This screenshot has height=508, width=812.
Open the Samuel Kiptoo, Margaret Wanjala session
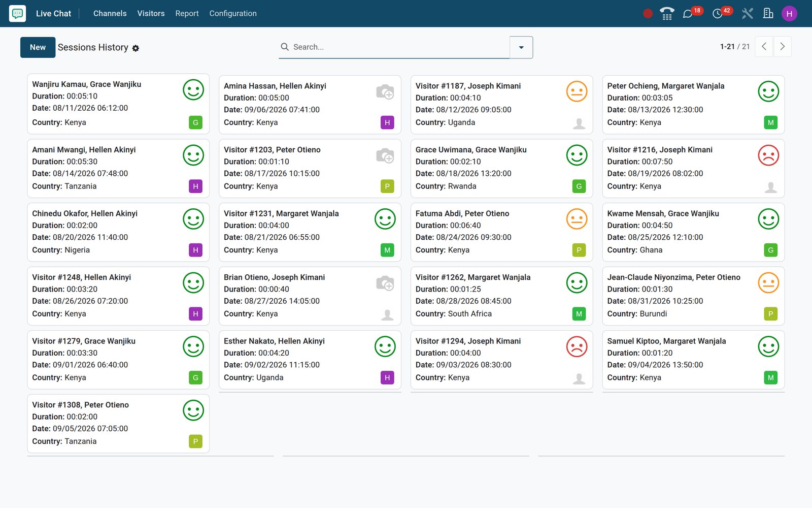[x=693, y=360]
